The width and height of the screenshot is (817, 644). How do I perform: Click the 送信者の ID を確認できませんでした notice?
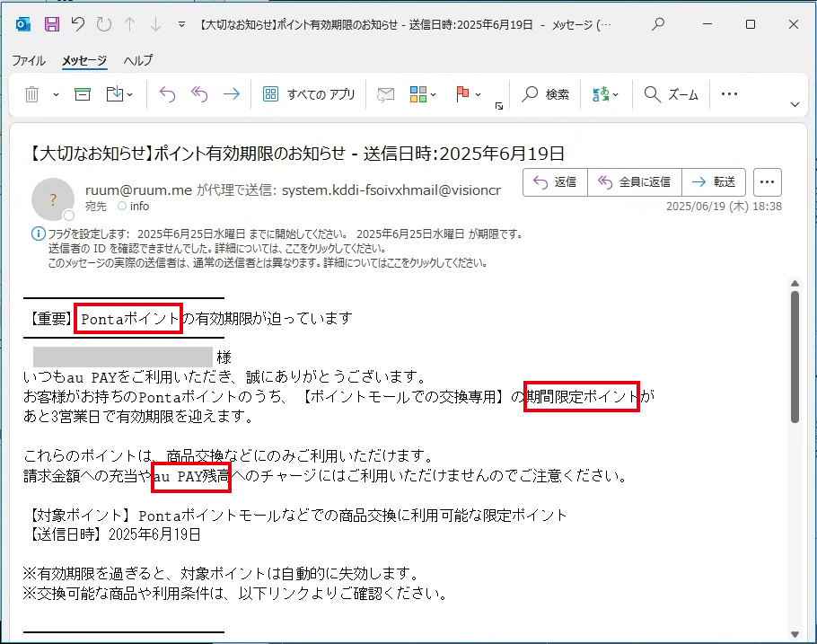click(x=217, y=248)
